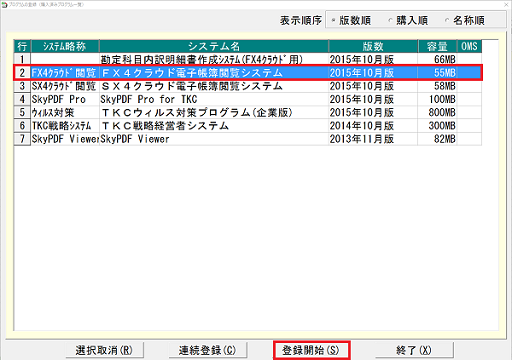Click the abbreviation cell SX4クラウド閲覧
The image size is (512, 360).
pos(65,86)
